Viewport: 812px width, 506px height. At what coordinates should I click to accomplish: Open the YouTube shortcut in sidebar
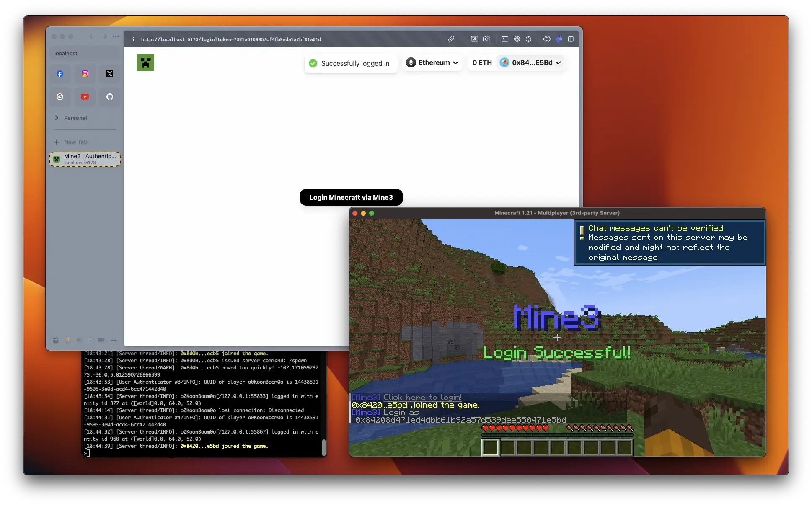click(85, 97)
